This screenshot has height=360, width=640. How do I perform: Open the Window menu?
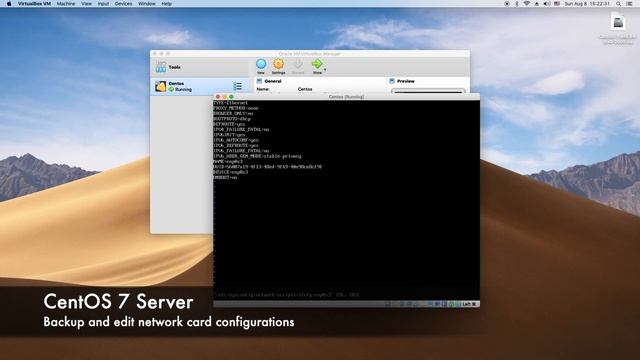click(x=147, y=4)
